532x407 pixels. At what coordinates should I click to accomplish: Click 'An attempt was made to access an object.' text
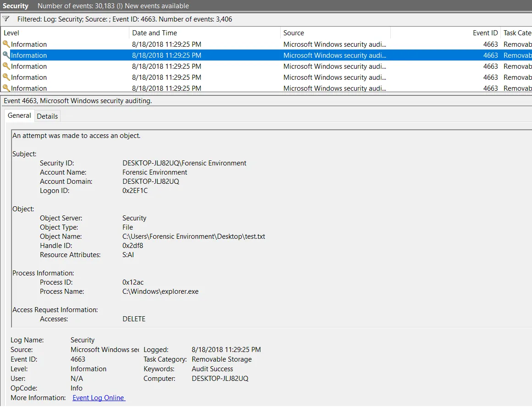[x=76, y=136]
